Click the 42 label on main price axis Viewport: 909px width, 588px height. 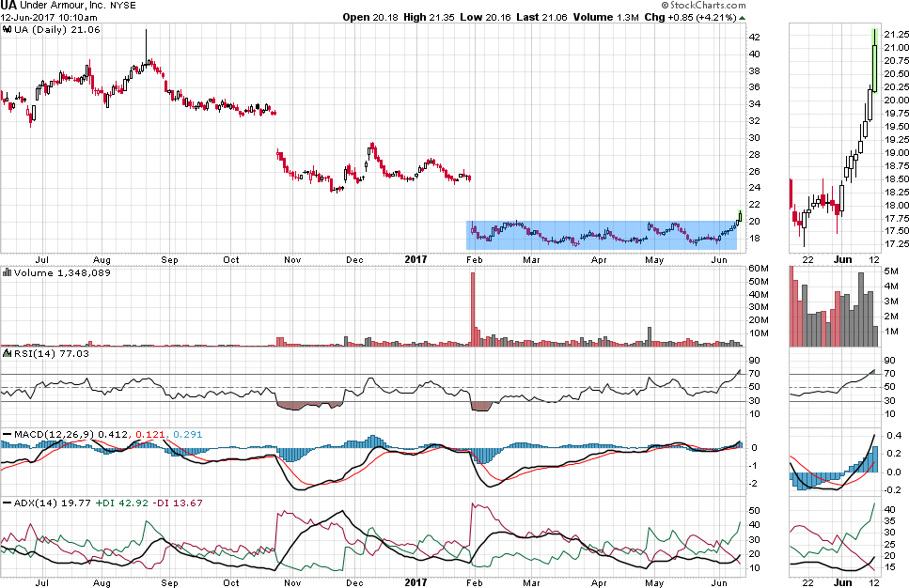coord(754,37)
